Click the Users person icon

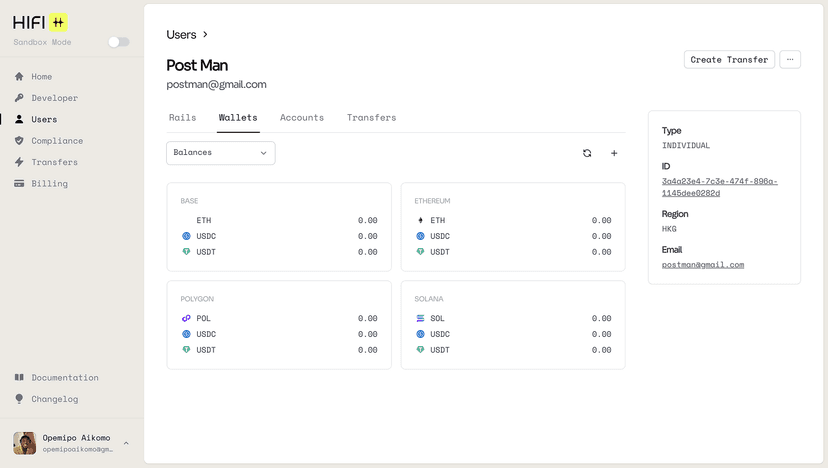(19, 119)
